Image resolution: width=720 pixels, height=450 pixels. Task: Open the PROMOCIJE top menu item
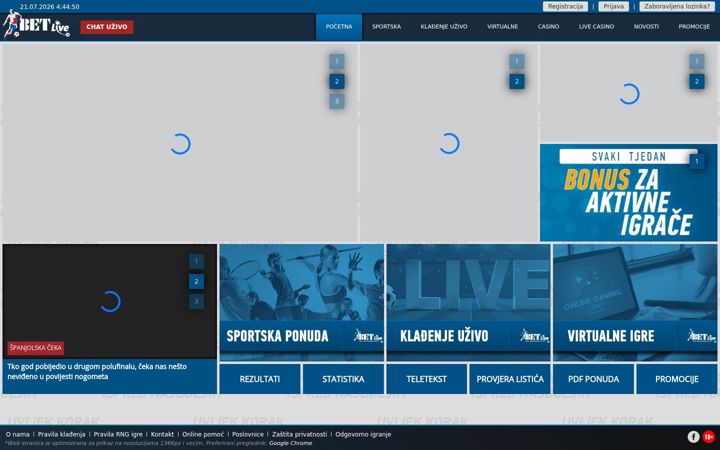694,27
